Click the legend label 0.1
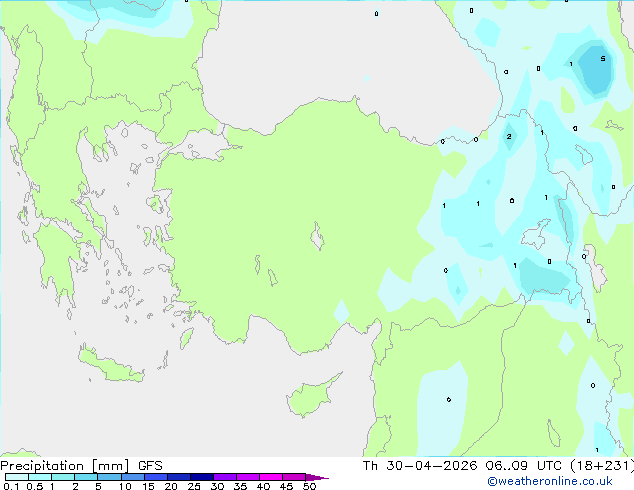This screenshot has width=634, height=490. [11, 486]
